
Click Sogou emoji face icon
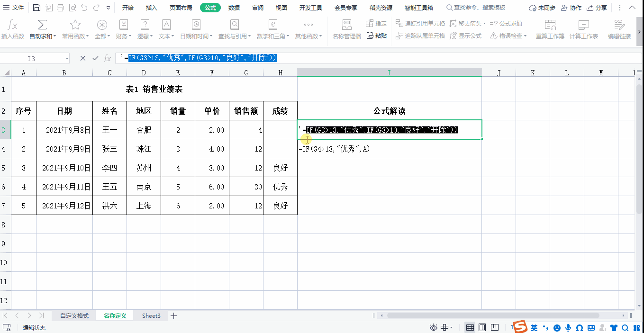[x=557, y=328]
